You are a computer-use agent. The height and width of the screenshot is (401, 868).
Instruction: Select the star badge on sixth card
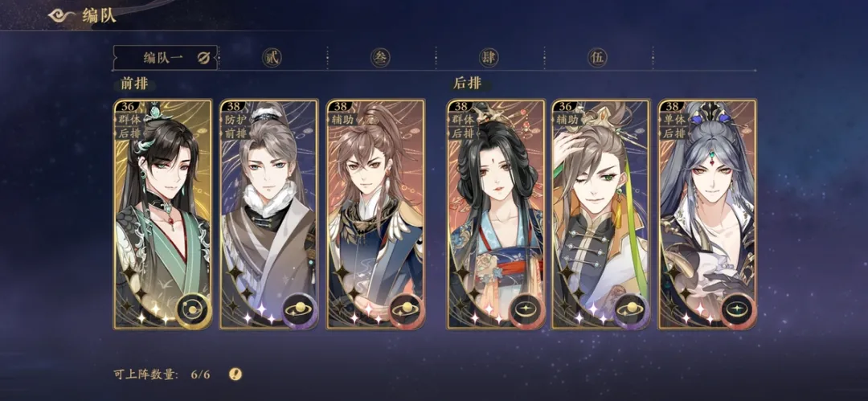point(738,309)
